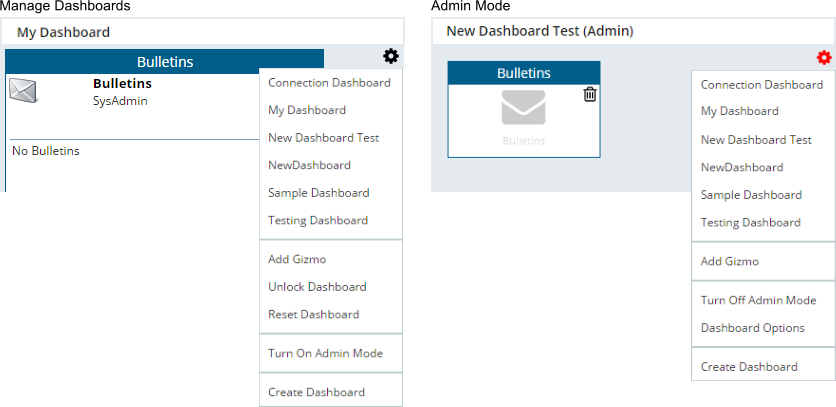
Task: Open Dashboard Options in admin menu
Action: pos(752,328)
